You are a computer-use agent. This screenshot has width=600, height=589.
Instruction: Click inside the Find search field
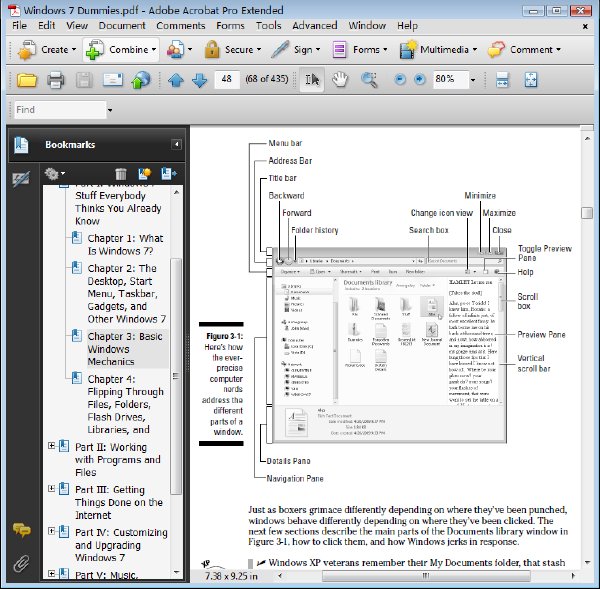[60, 110]
